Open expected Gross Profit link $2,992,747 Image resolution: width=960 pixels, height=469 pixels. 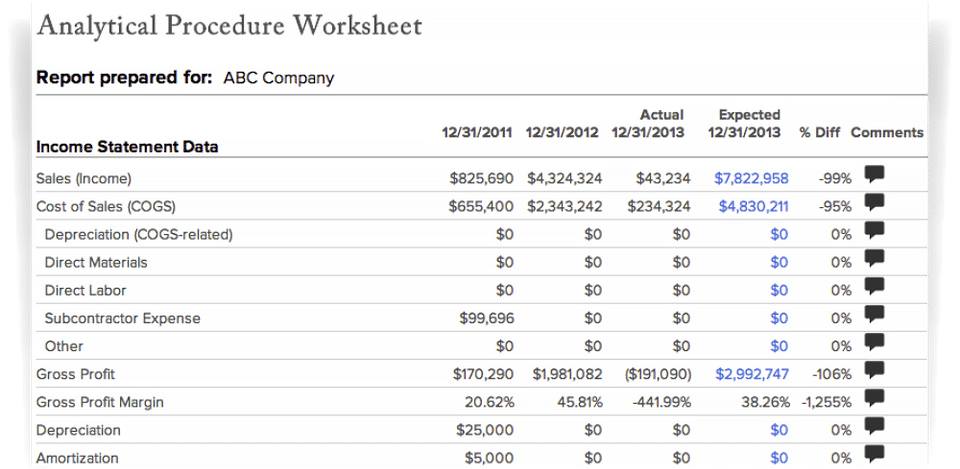[x=752, y=375]
